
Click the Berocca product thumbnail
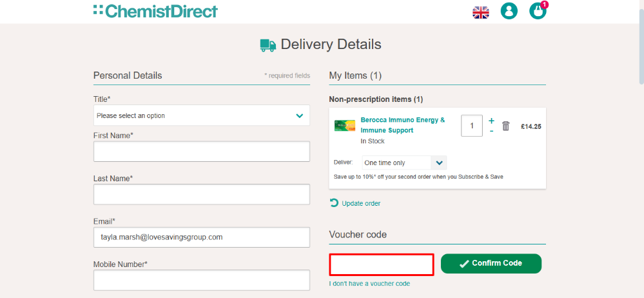[345, 126]
